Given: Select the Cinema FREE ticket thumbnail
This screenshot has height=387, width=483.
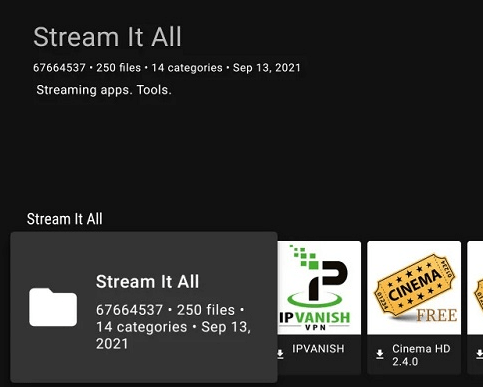Looking at the screenshot, I should (414, 288).
